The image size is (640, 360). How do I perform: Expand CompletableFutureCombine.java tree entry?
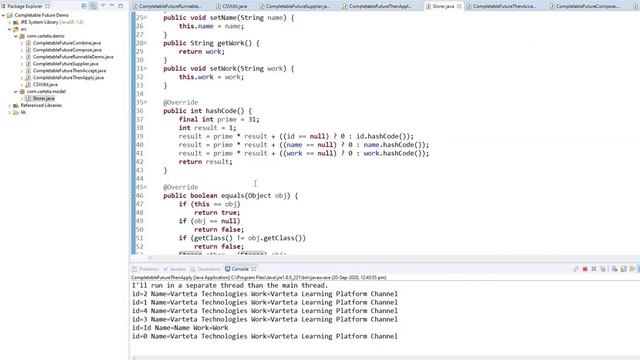(x=22, y=43)
